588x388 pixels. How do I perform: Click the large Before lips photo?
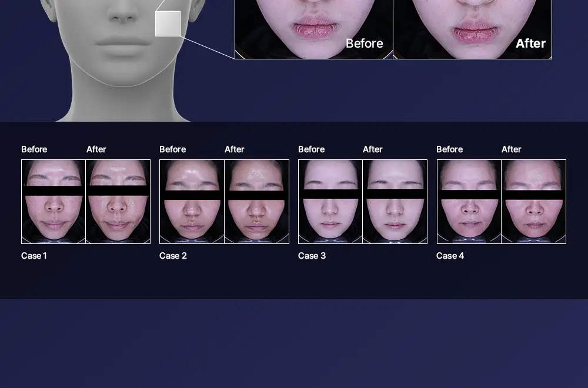[314, 29]
